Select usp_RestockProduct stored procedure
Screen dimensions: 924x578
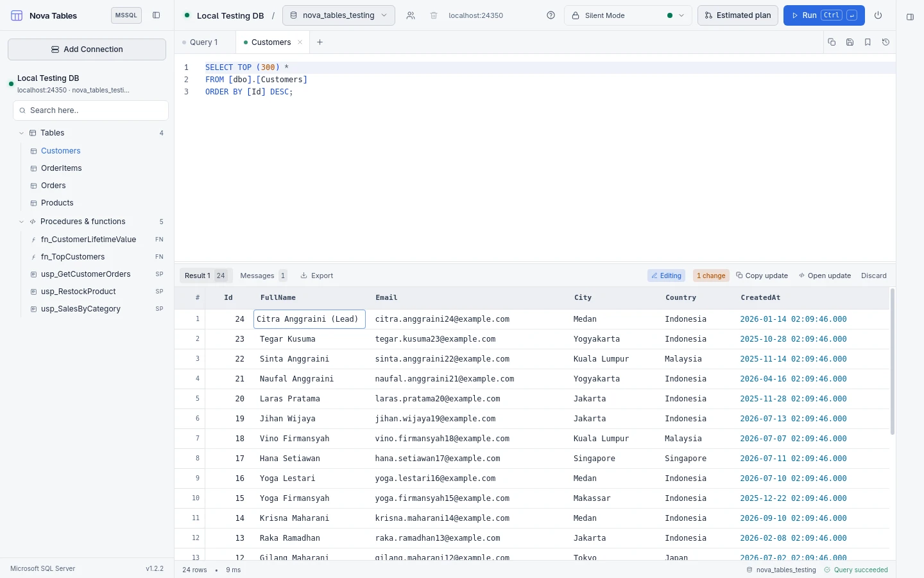78,292
